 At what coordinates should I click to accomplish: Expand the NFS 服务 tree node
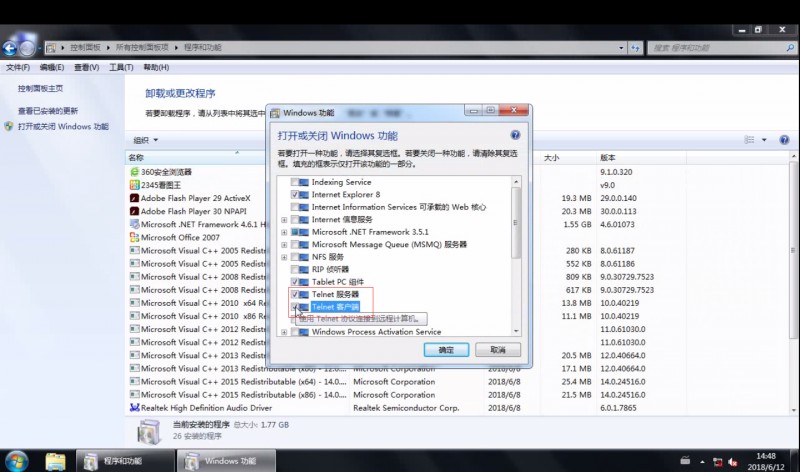pos(284,257)
